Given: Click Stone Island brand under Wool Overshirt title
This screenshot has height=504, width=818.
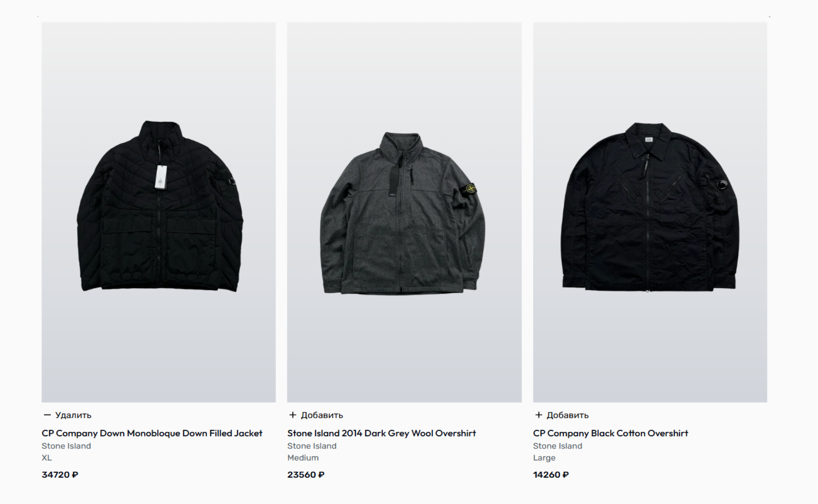Looking at the screenshot, I should tap(312, 446).
